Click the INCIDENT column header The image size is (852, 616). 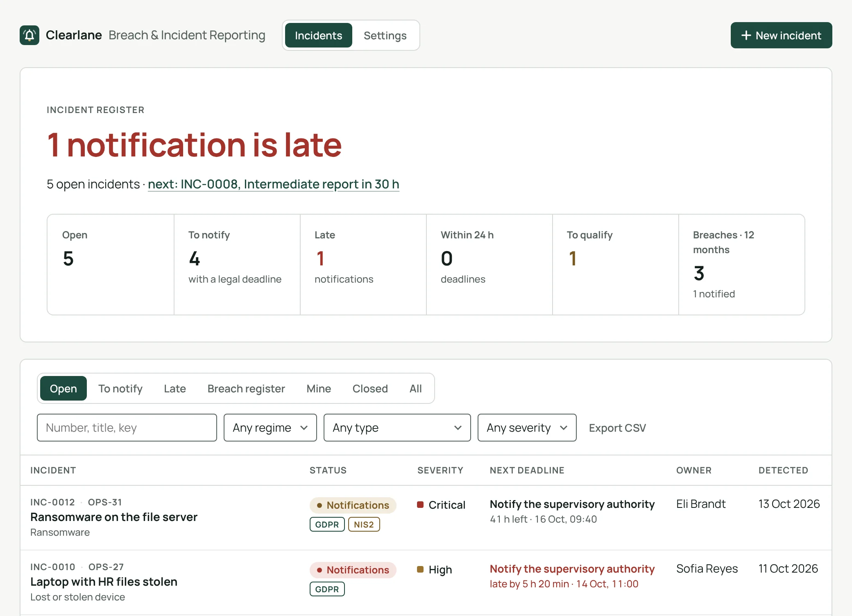click(x=53, y=470)
